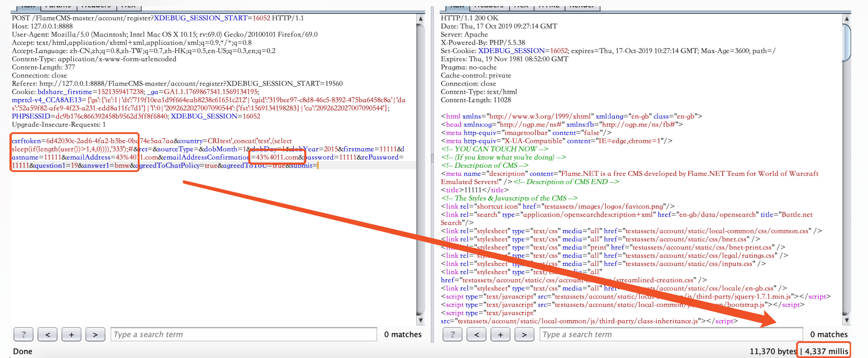Image resolution: width=868 pixels, height=358 pixels.
Task: Click the POST /FlameCMS-master/account/register request line
Action: [x=158, y=18]
